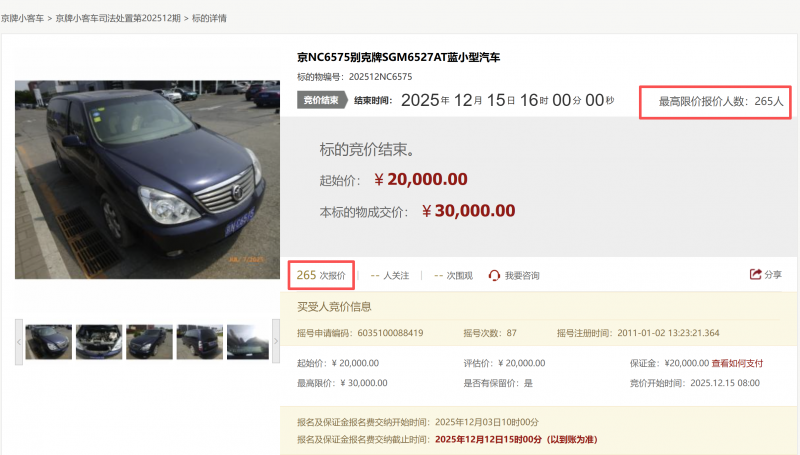The image size is (800, 455).
Task: Click the 人关注 follow counter
Action: [390, 275]
